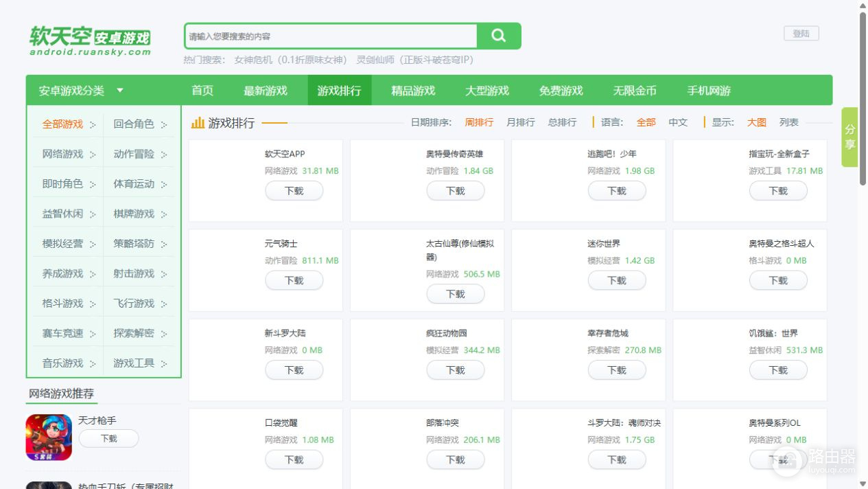Open the 游戏工具 category in sidebar
868x489 pixels.
coord(134,363)
